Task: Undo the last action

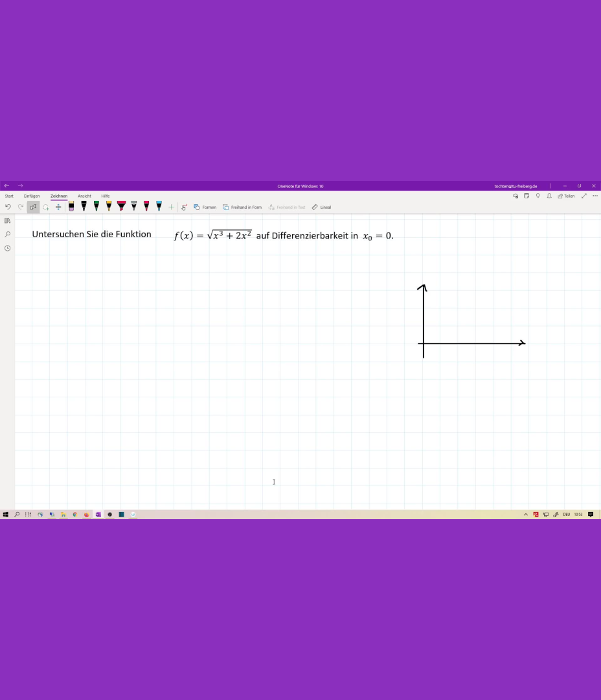Action: coord(8,207)
